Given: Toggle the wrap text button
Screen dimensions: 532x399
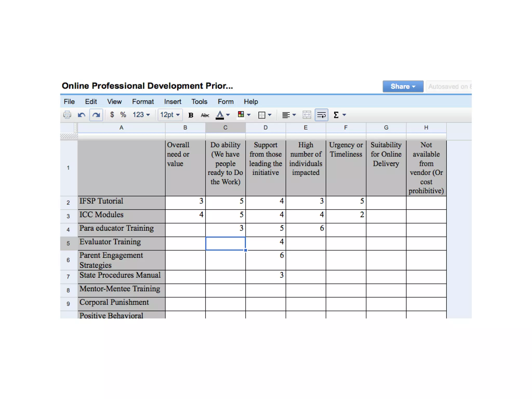Looking at the screenshot, I should 321,115.
